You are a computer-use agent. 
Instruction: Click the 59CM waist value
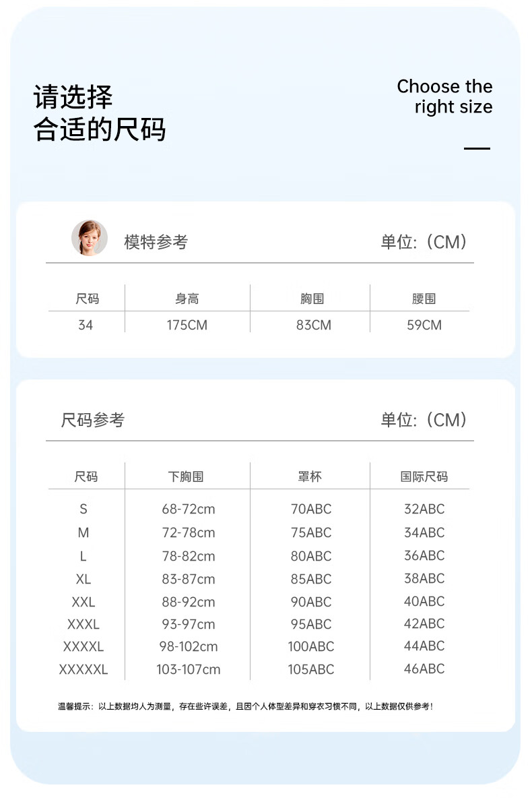click(424, 325)
